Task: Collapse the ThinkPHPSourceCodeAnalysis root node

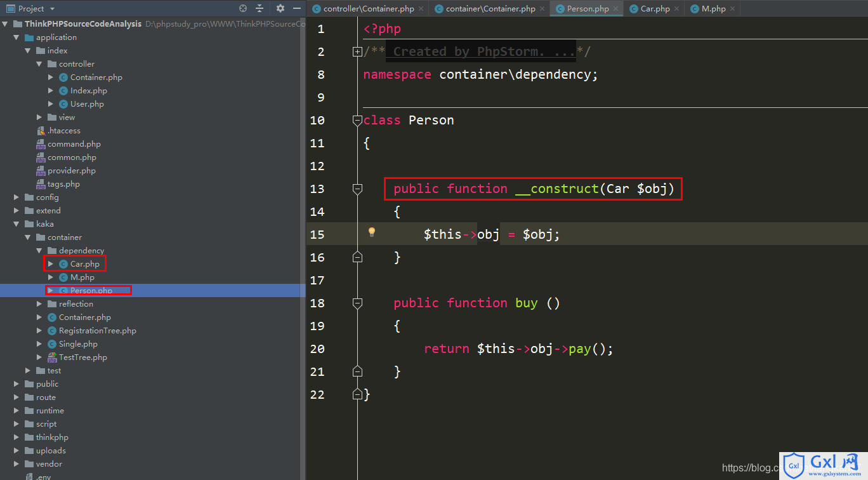Action: [x=5, y=24]
